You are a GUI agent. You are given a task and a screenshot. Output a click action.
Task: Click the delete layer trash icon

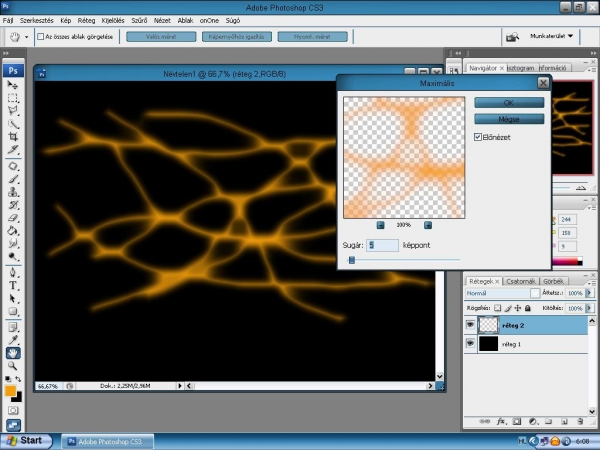tap(580, 421)
